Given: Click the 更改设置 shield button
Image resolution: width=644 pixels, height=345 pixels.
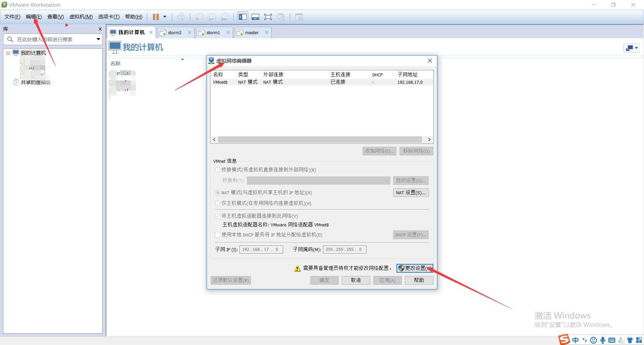Looking at the screenshot, I should click(415, 268).
